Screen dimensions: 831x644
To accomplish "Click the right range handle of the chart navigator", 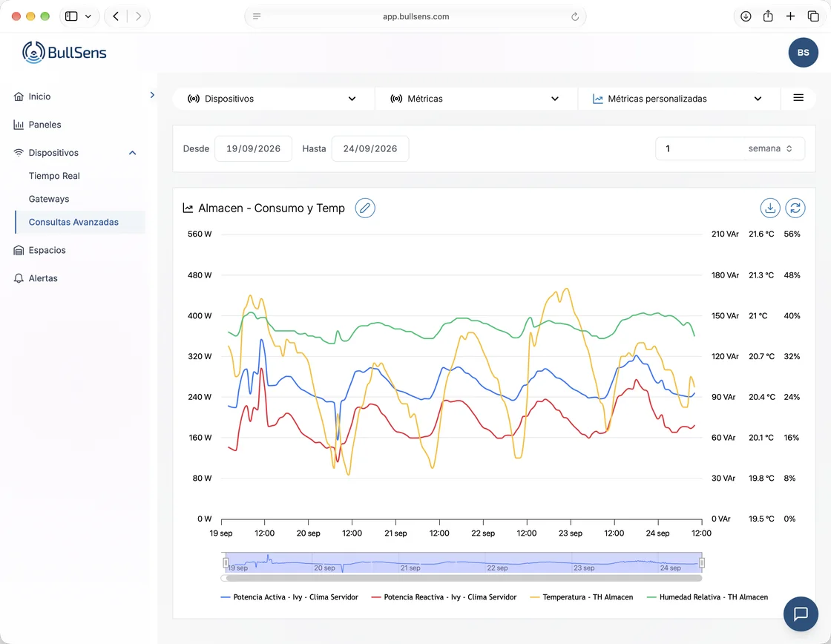I will coord(702,562).
